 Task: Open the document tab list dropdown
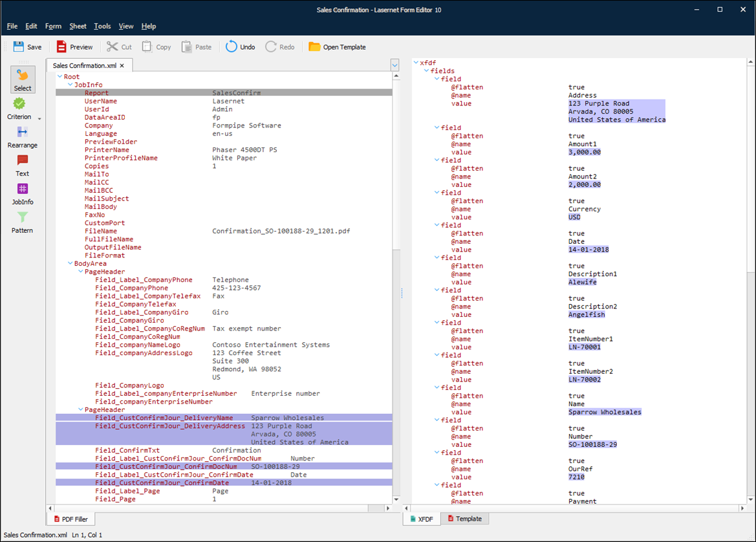click(395, 65)
